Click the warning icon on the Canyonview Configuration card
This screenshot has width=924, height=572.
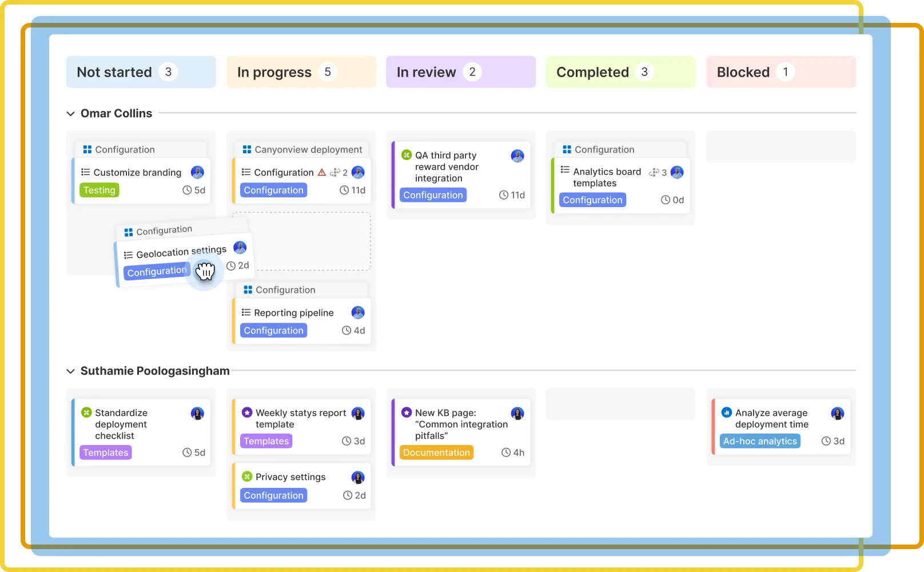click(321, 172)
